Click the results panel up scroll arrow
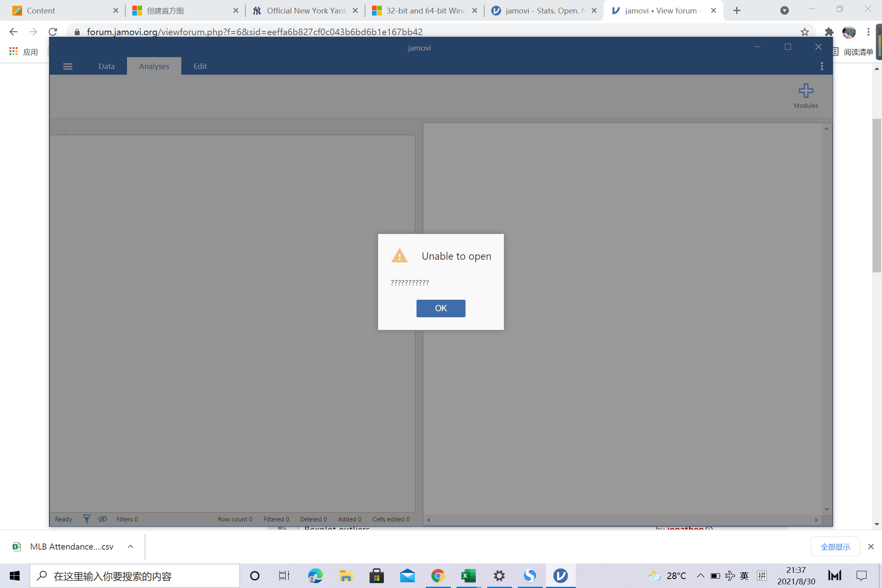 click(826, 128)
